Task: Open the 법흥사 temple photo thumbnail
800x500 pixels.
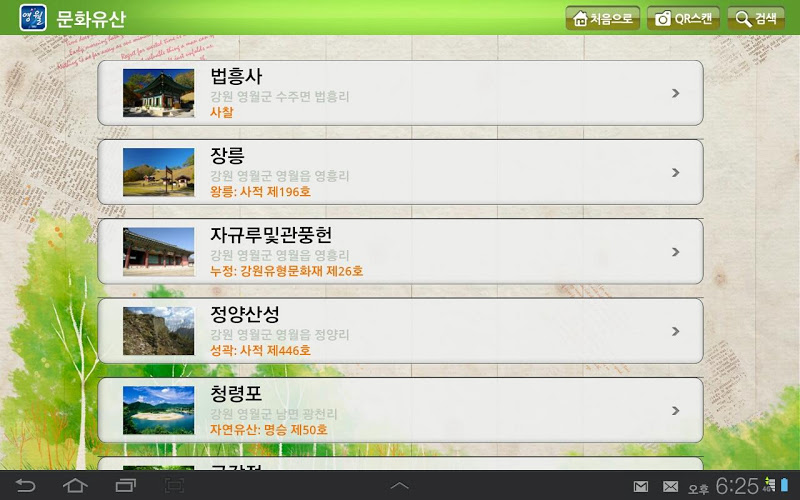Action: point(159,93)
